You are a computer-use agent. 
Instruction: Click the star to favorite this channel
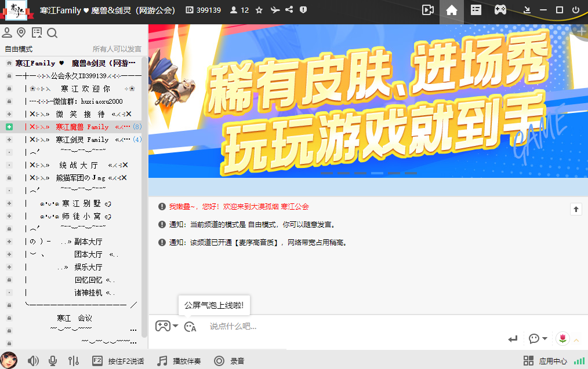tap(259, 10)
